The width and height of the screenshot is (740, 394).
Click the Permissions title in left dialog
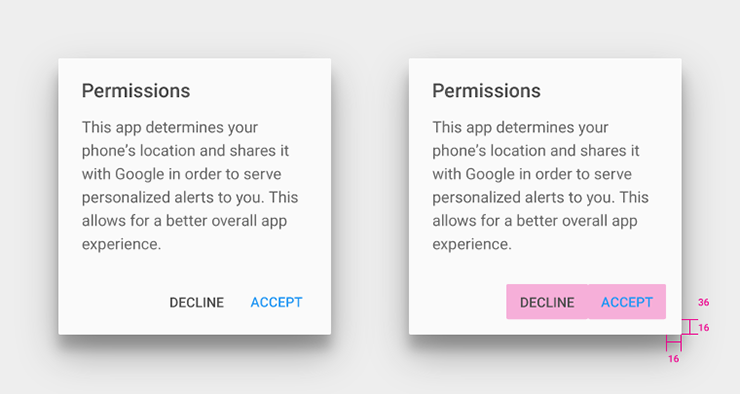click(x=136, y=91)
